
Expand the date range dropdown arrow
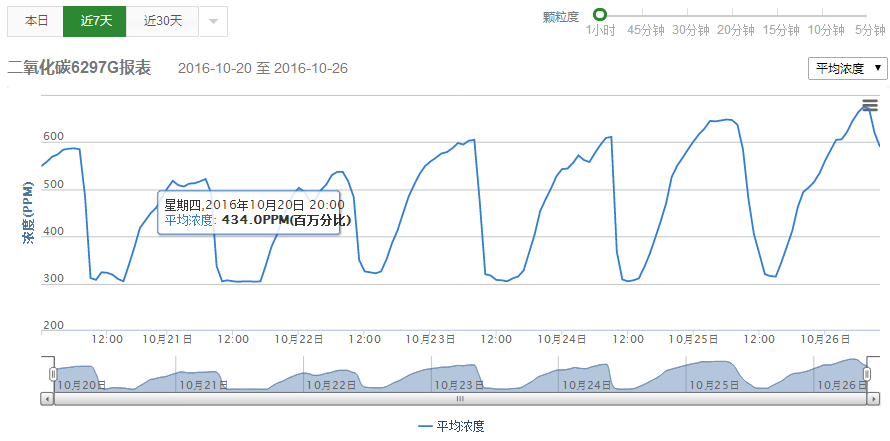point(214,21)
